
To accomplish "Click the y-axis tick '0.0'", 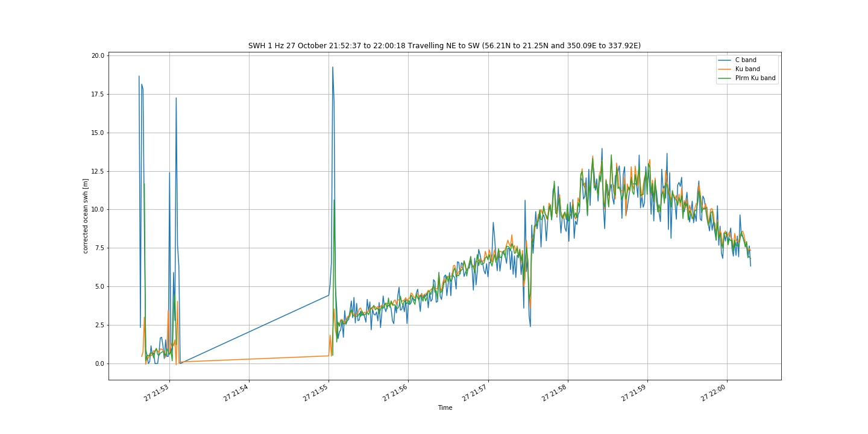I will tap(99, 363).
